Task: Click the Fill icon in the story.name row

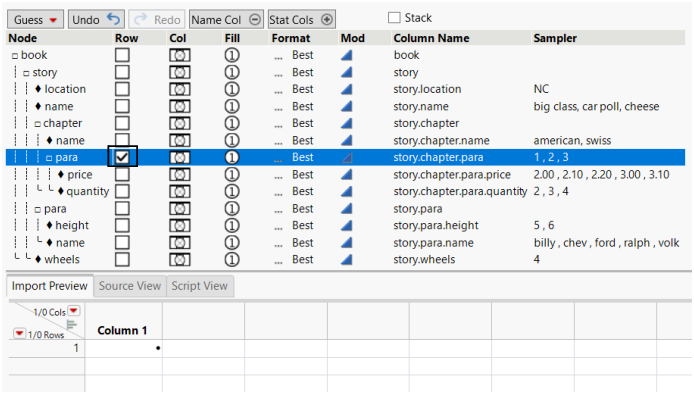Action: coord(232,106)
